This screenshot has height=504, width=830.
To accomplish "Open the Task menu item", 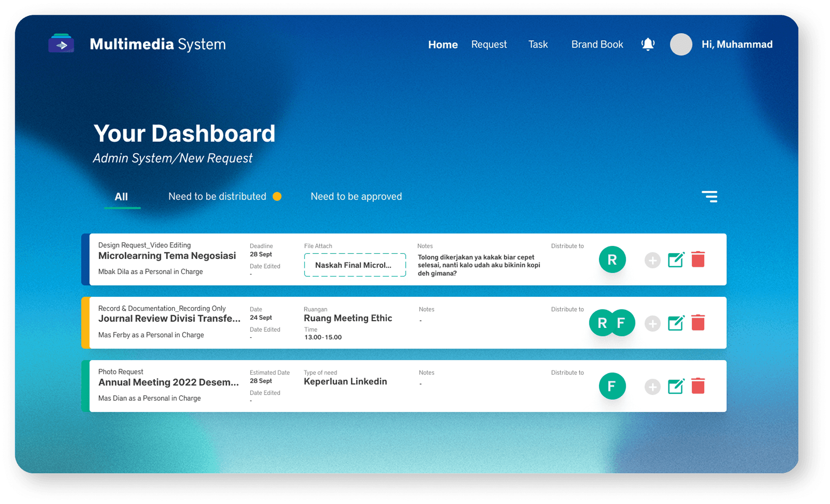I will [538, 45].
